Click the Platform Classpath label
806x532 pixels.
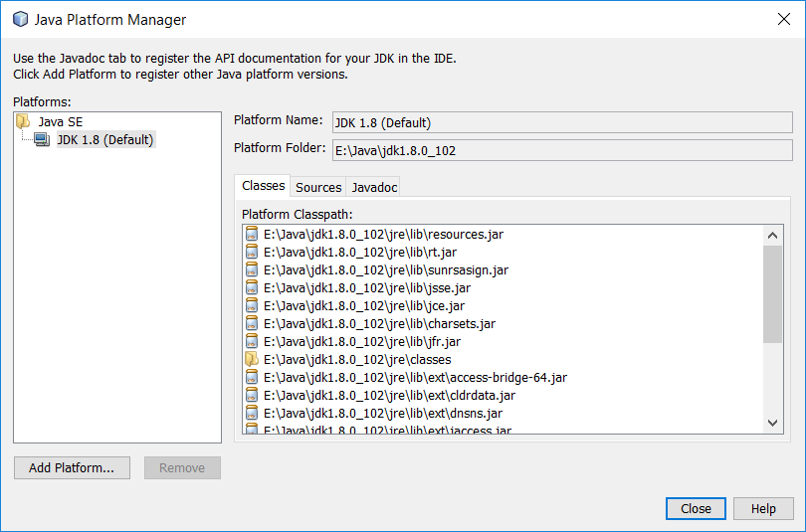coord(298,214)
